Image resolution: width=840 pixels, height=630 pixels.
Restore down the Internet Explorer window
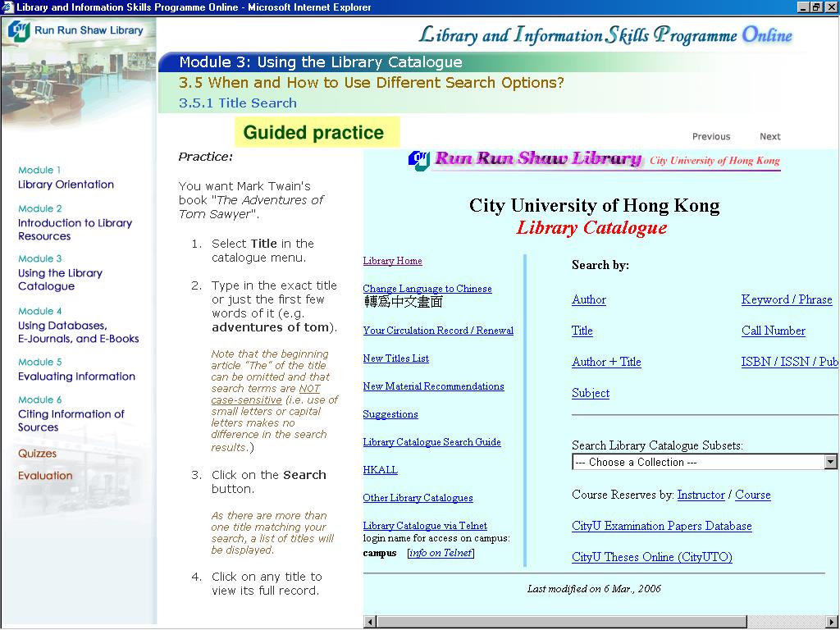[815, 7]
